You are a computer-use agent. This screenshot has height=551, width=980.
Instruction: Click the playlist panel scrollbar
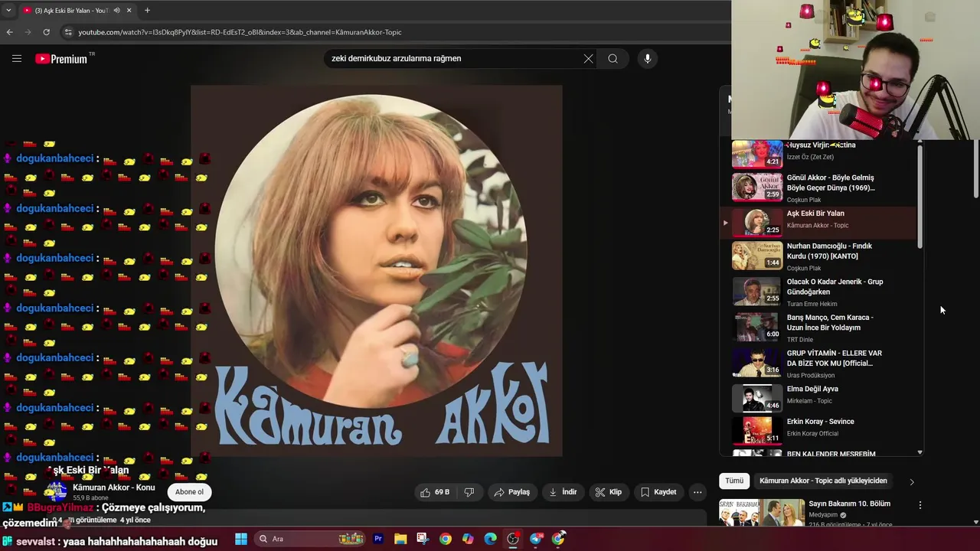[920, 195]
